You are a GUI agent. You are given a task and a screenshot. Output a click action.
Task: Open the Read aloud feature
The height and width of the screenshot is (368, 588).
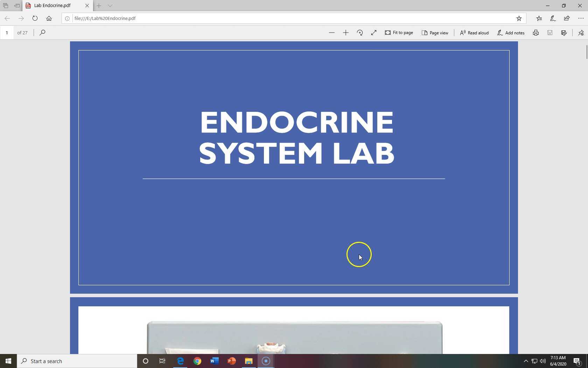(x=474, y=33)
